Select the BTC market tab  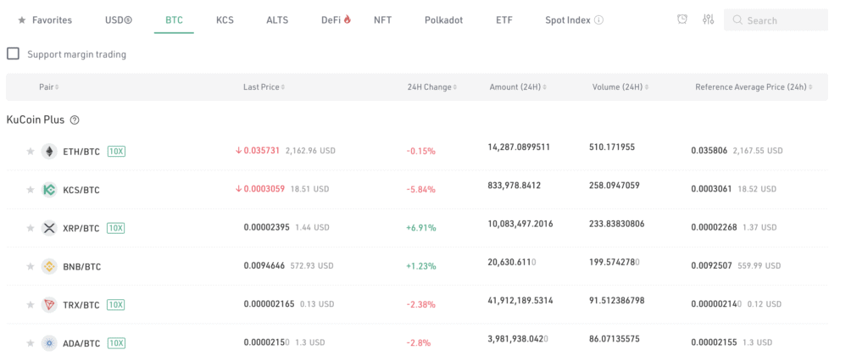tap(174, 20)
